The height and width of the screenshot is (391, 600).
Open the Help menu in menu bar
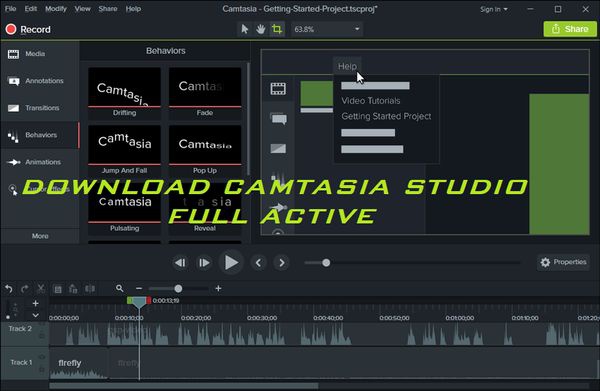133,8
